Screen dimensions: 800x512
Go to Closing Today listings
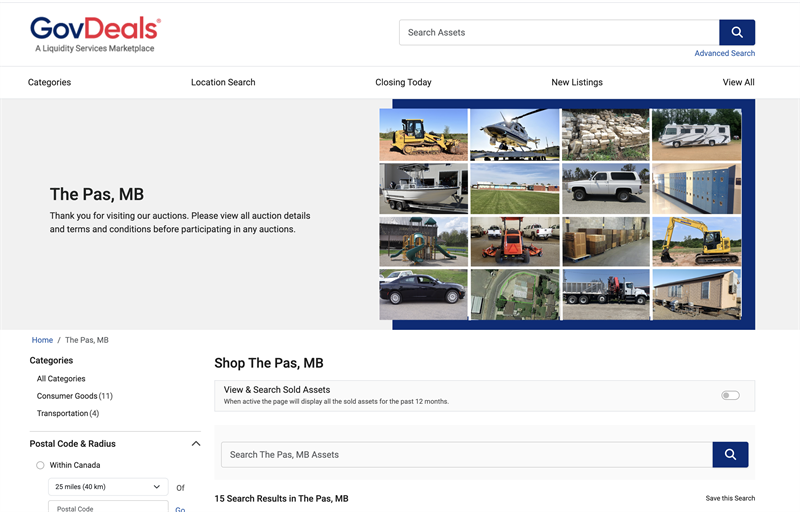tap(403, 82)
